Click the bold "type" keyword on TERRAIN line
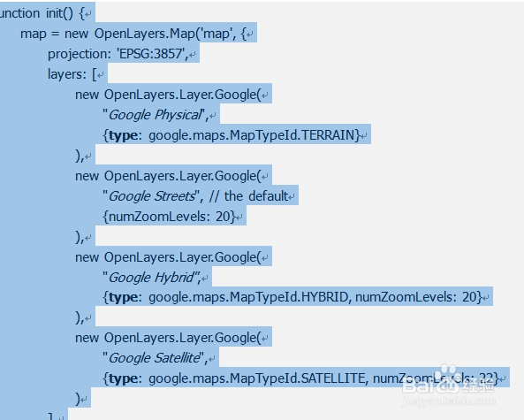Screen dimensions: 524x420 pos(123,135)
